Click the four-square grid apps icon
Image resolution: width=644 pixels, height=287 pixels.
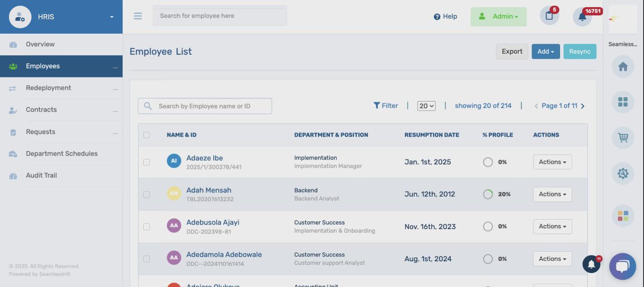[623, 102]
